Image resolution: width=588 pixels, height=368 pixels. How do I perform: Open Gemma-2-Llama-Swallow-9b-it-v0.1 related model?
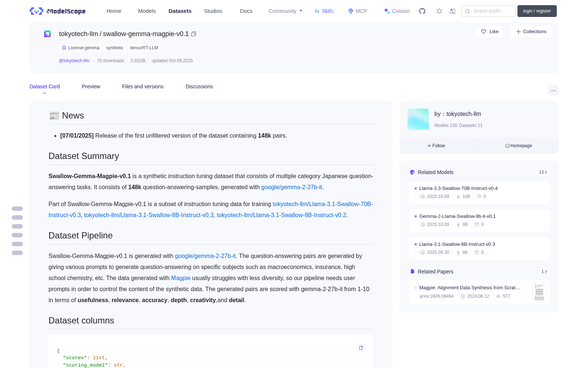[479, 220]
